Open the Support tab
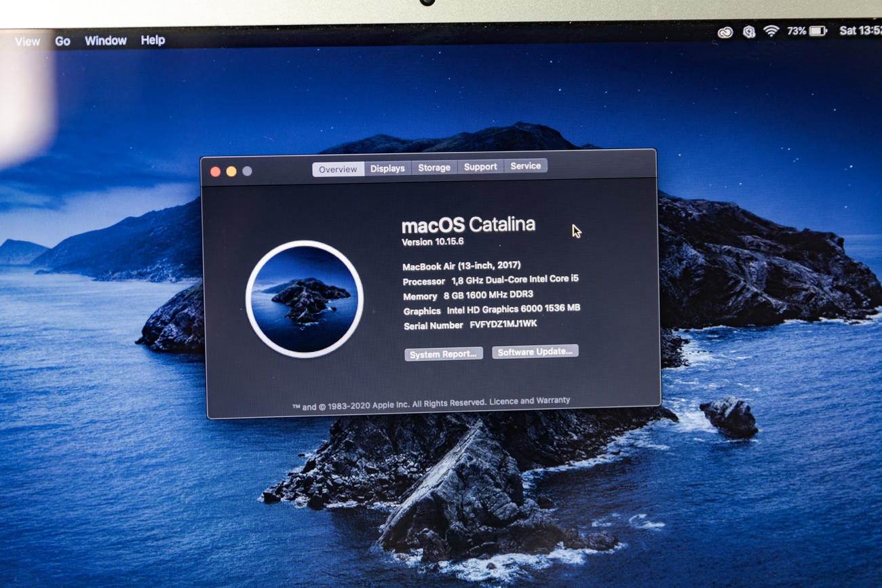 [x=480, y=167]
